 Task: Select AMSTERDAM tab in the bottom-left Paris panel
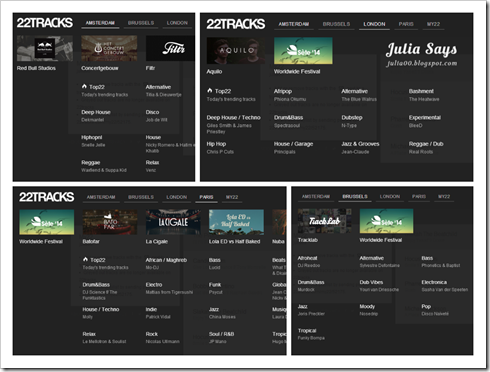[101, 197]
